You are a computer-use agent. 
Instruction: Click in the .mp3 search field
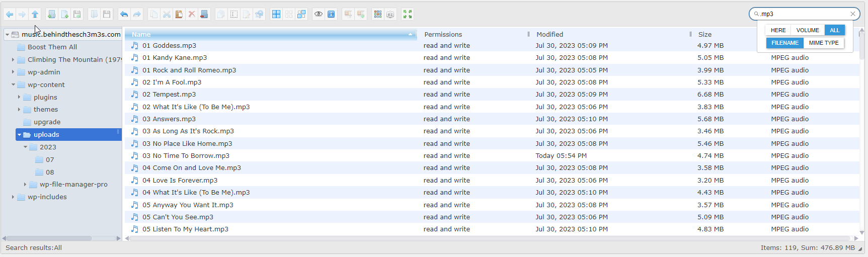803,14
